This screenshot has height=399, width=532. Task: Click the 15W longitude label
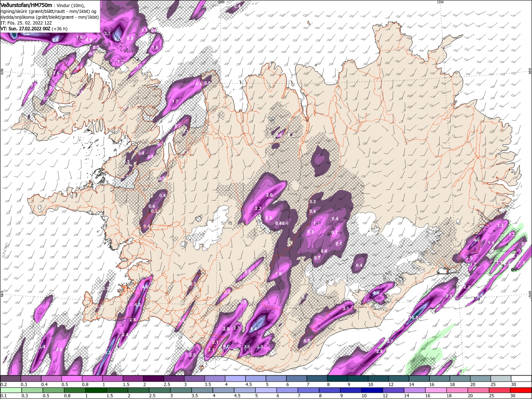[x=440, y=2]
